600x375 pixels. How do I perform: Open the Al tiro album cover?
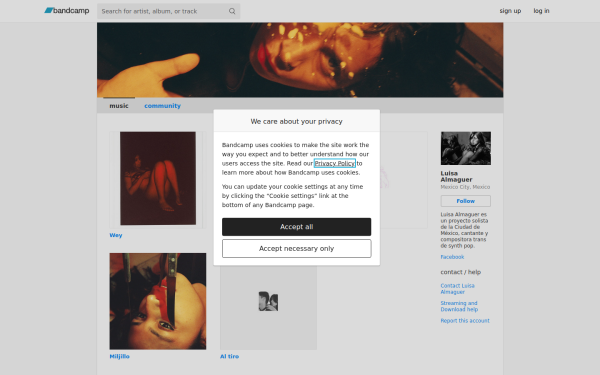coord(268,301)
